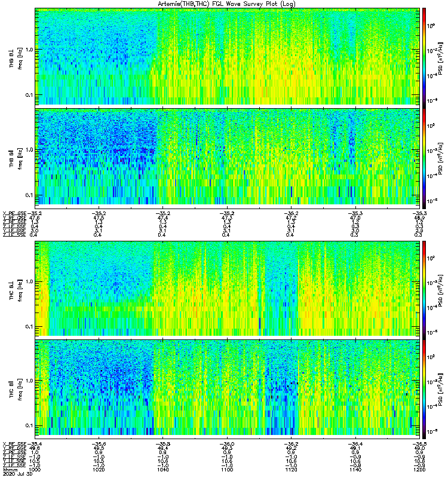The width and height of the screenshot is (448, 478).
Task: Click the 'THC B⊥ freq [Hz]' axis label
Action: (16, 290)
